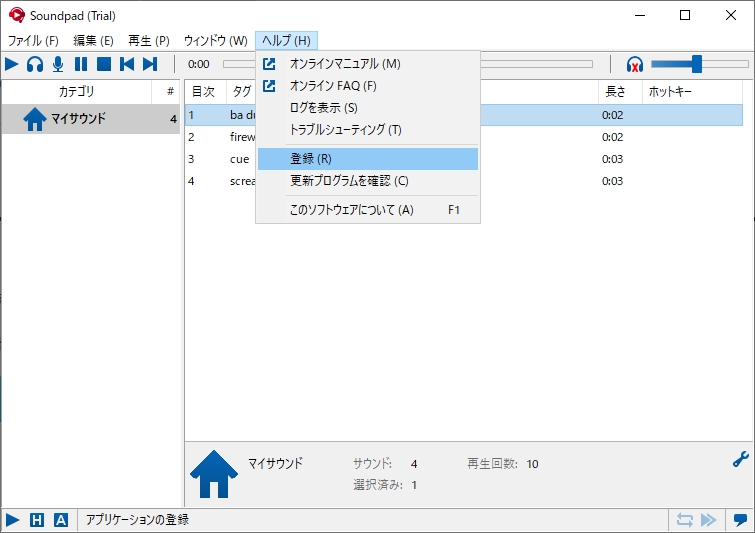This screenshot has width=755, height=533.
Task: Click the house icon beside マイサウンド in sidebar
Action: point(35,119)
